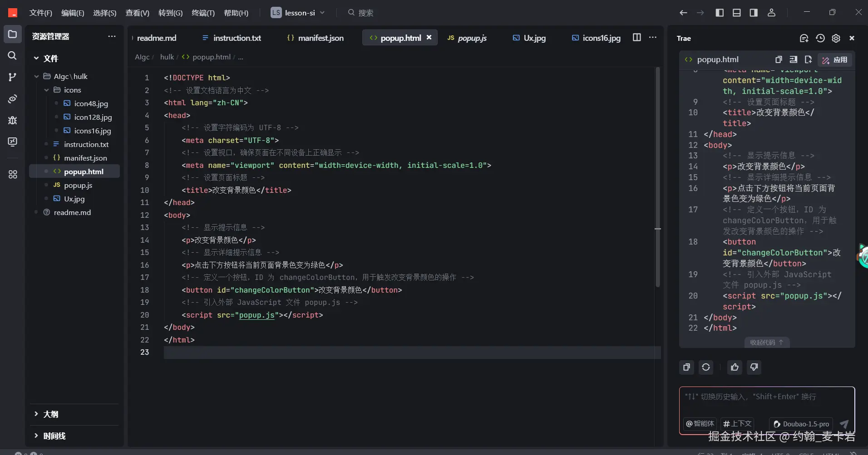Switch to the manifest.json tab

[x=316, y=38]
